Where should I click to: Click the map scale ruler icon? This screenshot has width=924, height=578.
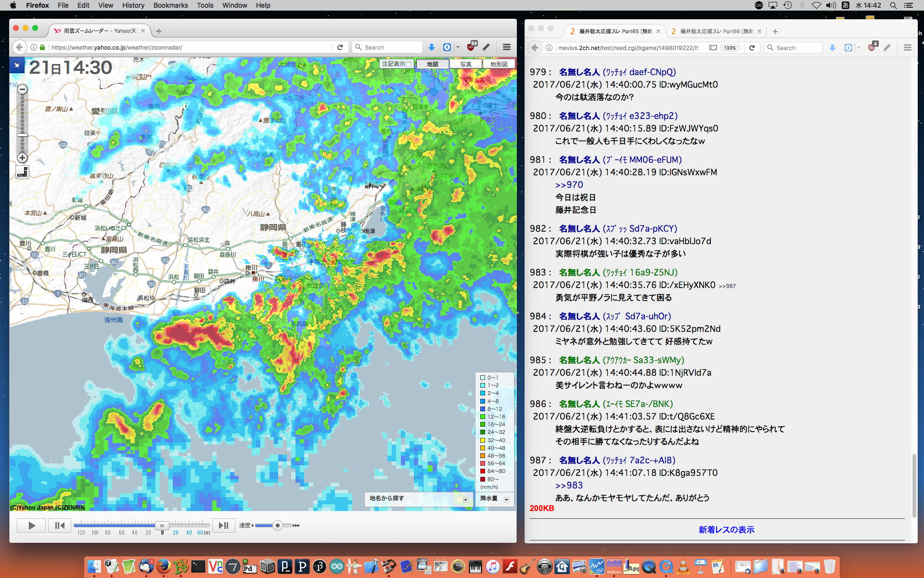(x=22, y=172)
